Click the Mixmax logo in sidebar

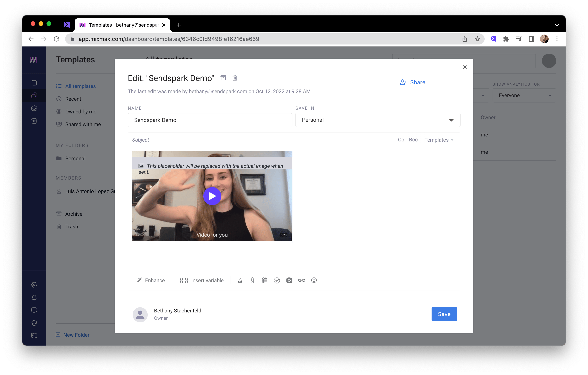point(34,60)
